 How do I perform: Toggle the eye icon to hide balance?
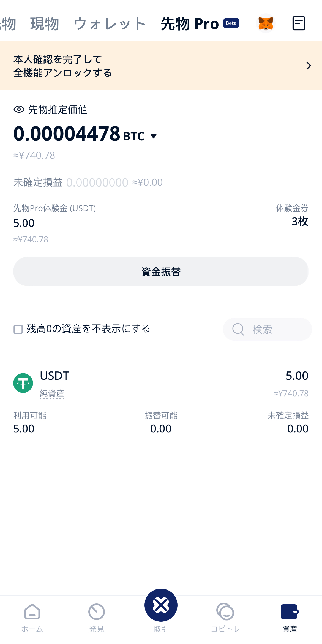tap(19, 109)
